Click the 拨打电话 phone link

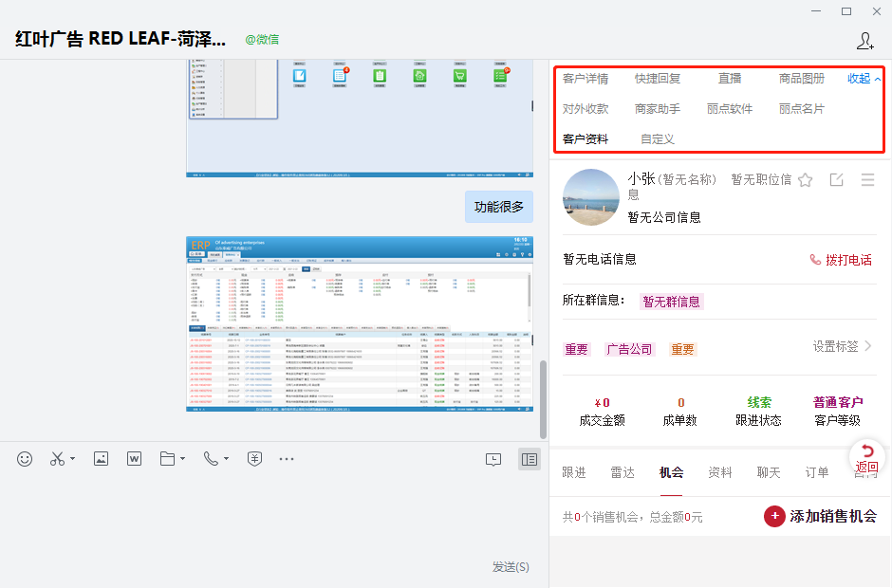coord(841,260)
